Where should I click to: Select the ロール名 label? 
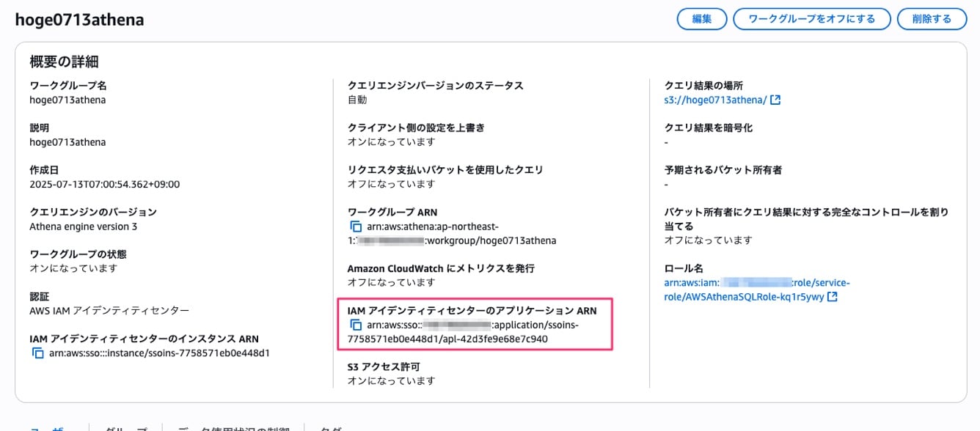click(684, 268)
